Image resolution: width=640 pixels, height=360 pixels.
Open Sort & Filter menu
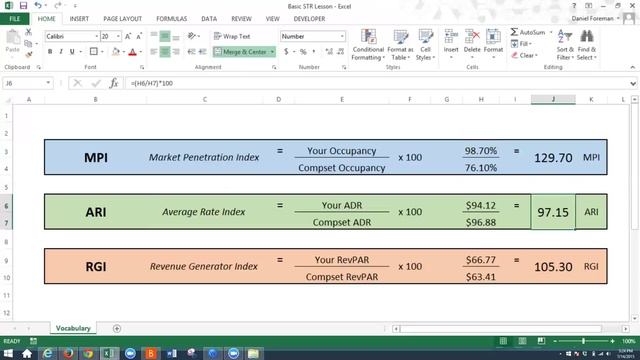pyautogui.click(x=565, y=45)
